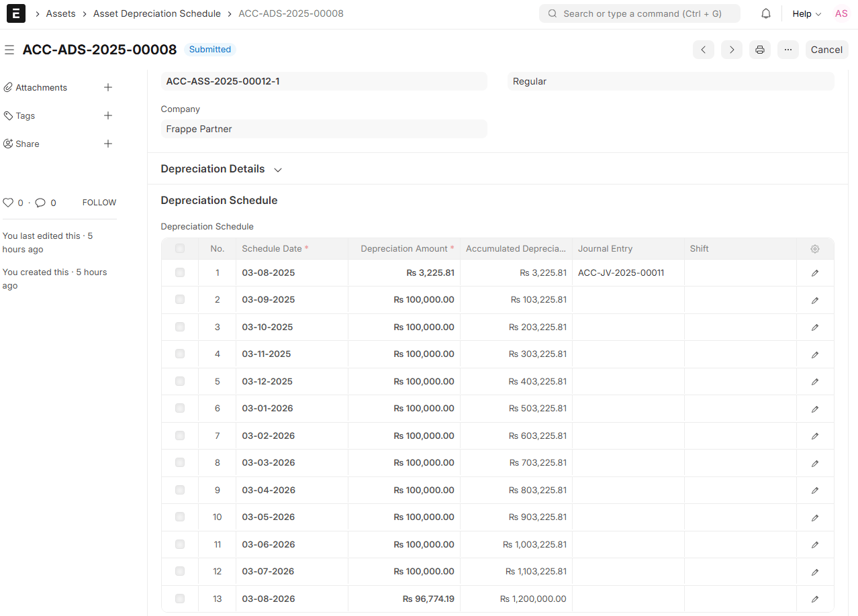The height and width of the screenshot is (616, 858).
Task: Select accumulated value Rs 1,200,000.00
Action: click(x=533, y=599)
